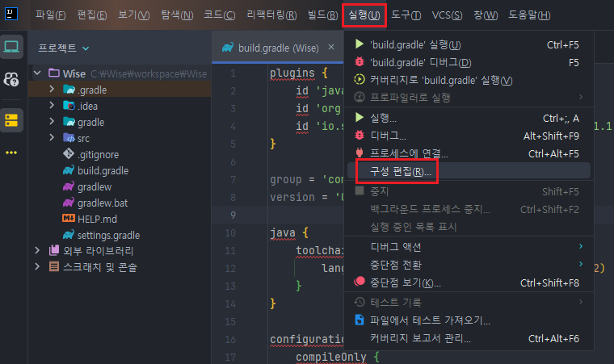This screenshot has height=364, width=614.
Task: Click the .idea folder icon
Action: (x=69, y=106)
